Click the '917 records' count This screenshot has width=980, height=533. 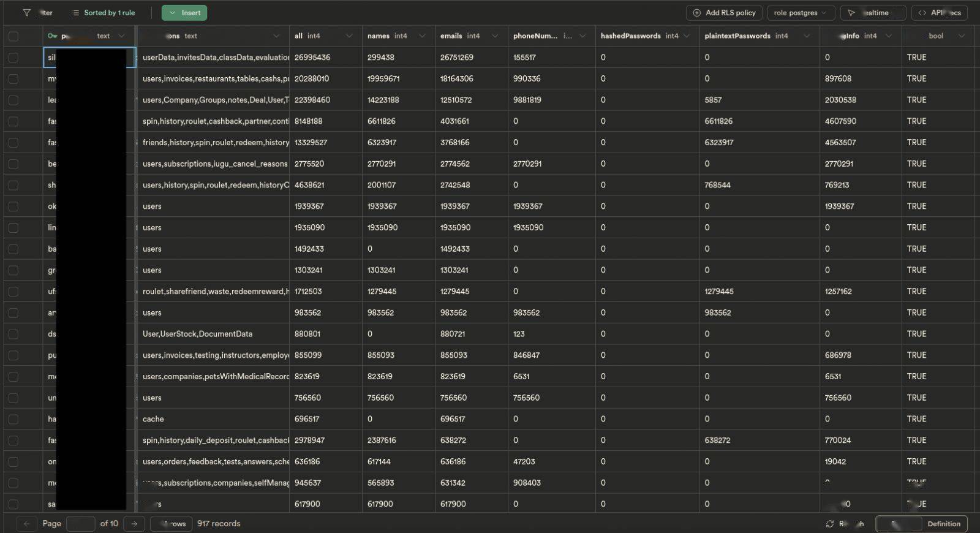tap(219, 524)
